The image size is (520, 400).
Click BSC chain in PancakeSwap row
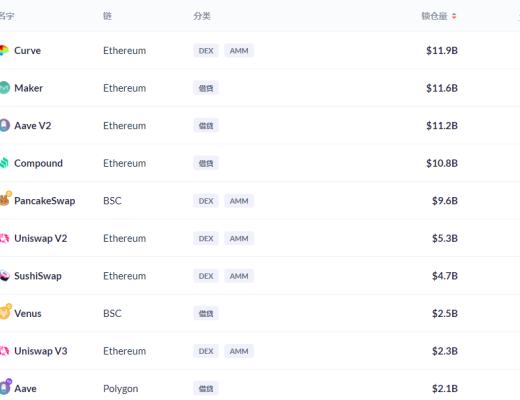coord(112,201)
